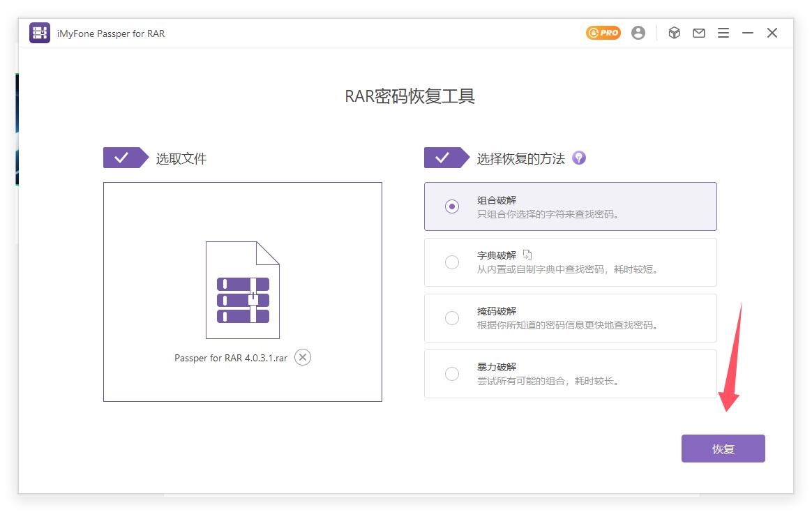Click description 尝试所有可能的组合，耗时较长

(548, 382)
